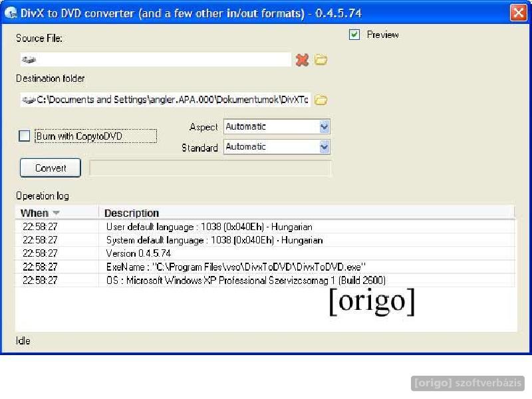The width and height of the screenshot is (532, 399).
Task: Click the drive icon in Source File field
Action: click(29, 60)
